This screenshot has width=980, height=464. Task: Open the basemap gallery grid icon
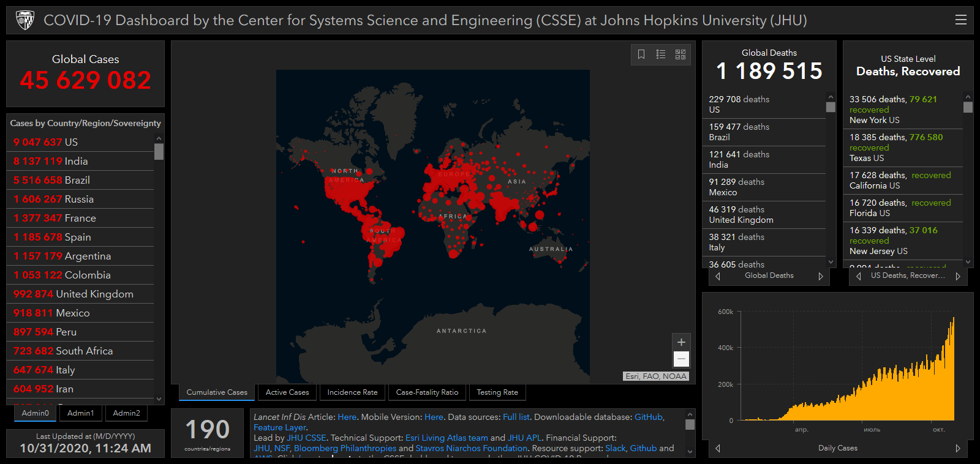[x=680, y=54]
